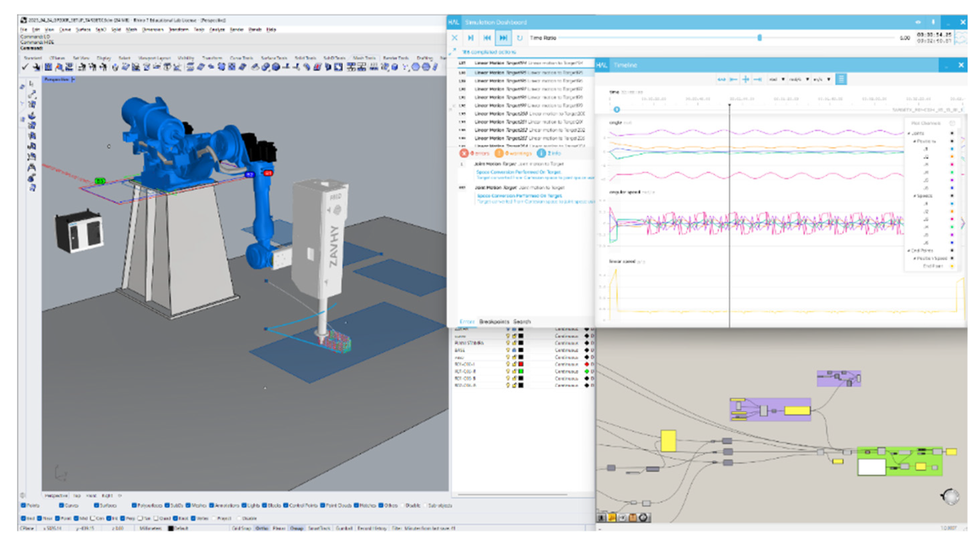Viewport: 980px width, 546px height.
Task: Click the expand arrows icon above completed actions
Action: click(452, 51)
